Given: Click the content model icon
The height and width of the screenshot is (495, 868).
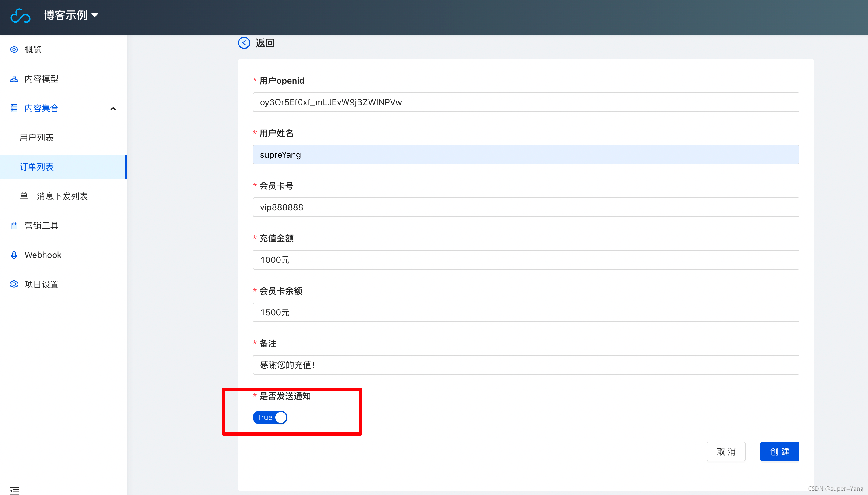Looking at the screenshot, I should 14,79.
